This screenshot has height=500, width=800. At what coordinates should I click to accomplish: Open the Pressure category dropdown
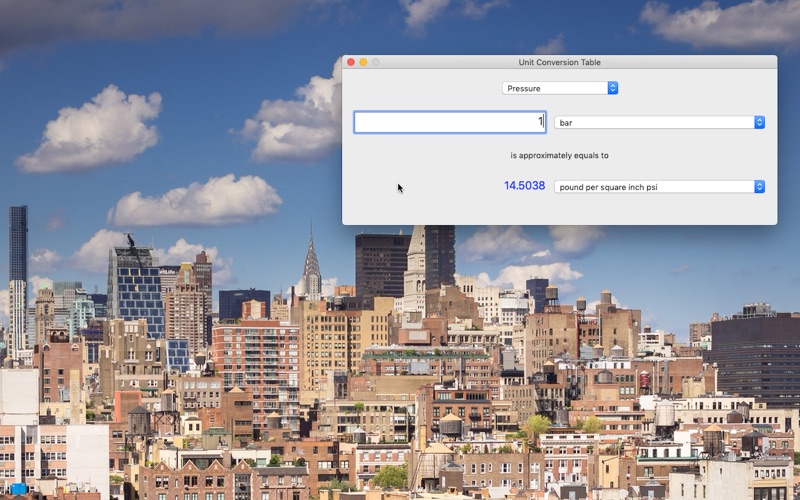coord(560,88)
